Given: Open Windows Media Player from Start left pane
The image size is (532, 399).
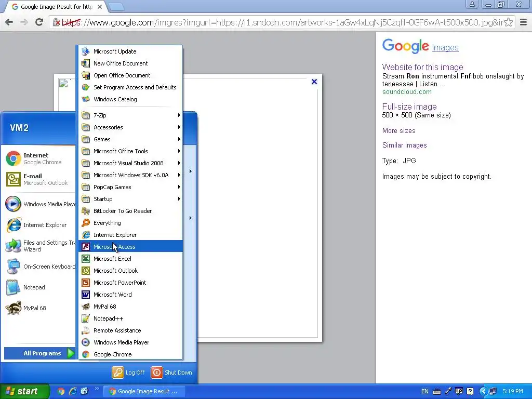Looking at the screenshot, I should point(39,204).
